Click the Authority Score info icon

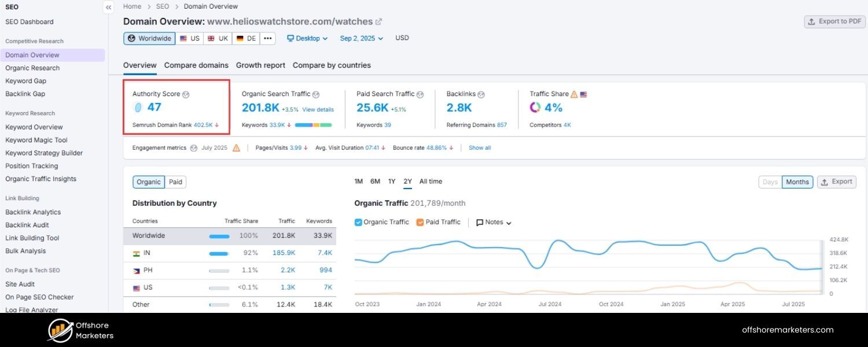tap(186, 94)
